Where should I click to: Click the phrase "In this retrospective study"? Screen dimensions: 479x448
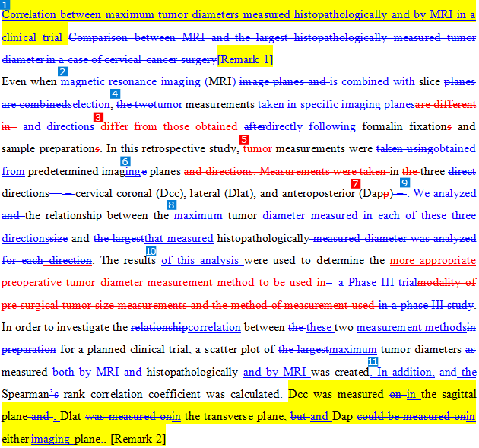pos(171,148)
